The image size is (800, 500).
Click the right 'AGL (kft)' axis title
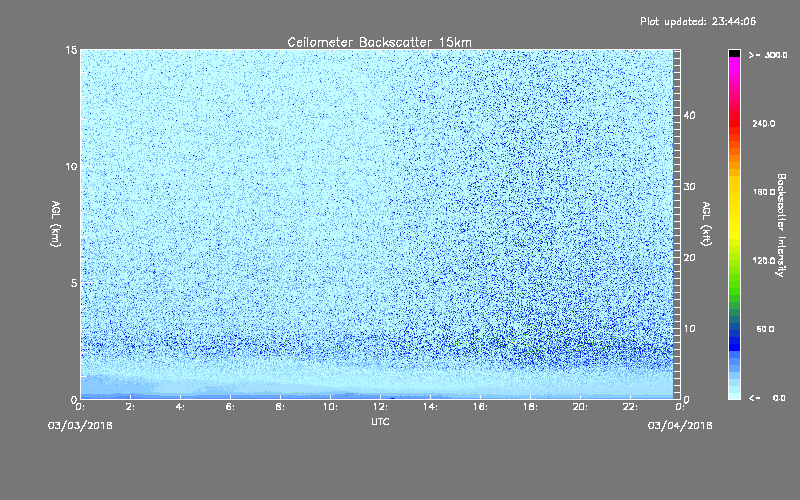pos(707,224)
